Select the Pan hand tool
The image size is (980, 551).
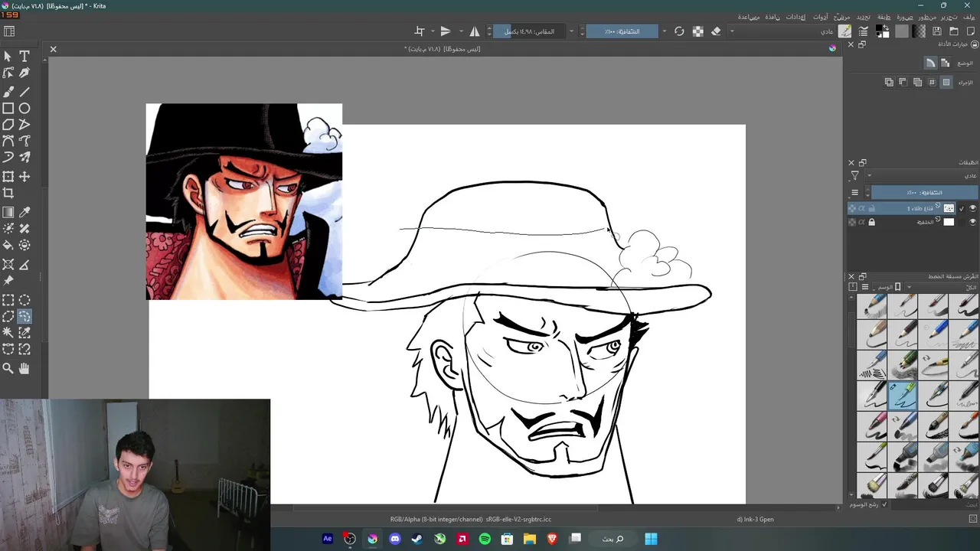tap(24, 368)
